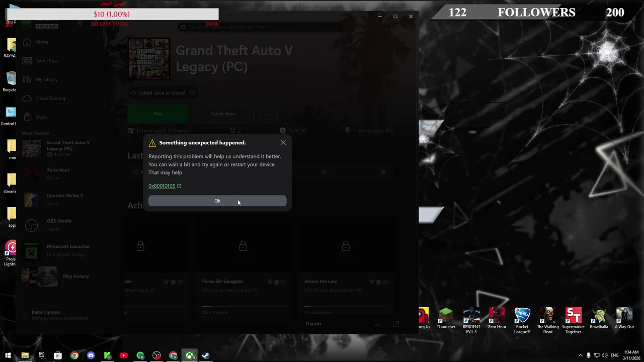Open Microsoft Store from taskbar
Image resolution: width=644 pixels, height=362 pixels.
click(x=58, y=355)
